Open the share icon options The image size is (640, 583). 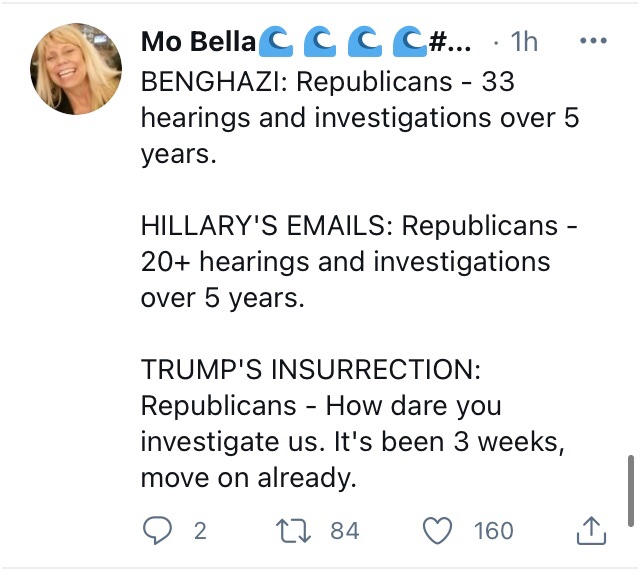pos(591,530)
